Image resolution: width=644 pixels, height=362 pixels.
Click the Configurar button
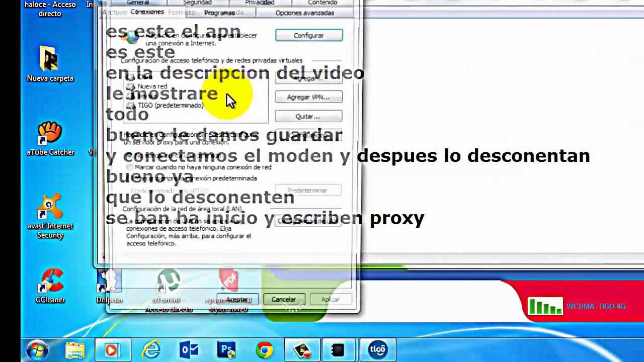tap(309, 35)
